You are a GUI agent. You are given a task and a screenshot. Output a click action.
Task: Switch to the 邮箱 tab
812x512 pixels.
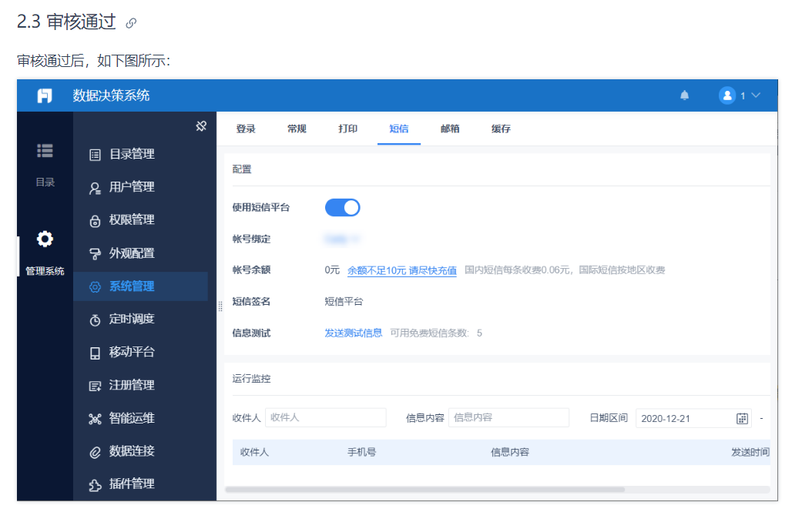pyautogui.click(x=449, y=129)
